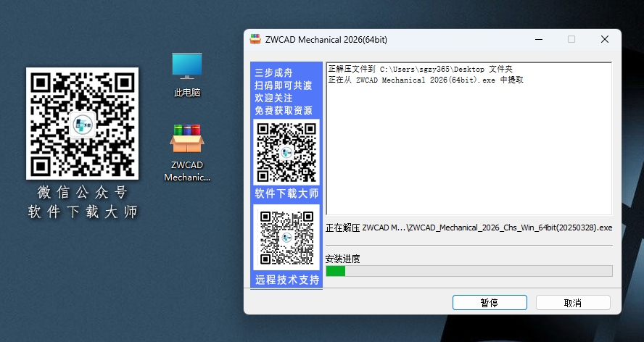This screenshot has height=342, width=644.
Task: Minimize the ZWCAD Mechanical extractor window
Action: (x=539, y=39)
